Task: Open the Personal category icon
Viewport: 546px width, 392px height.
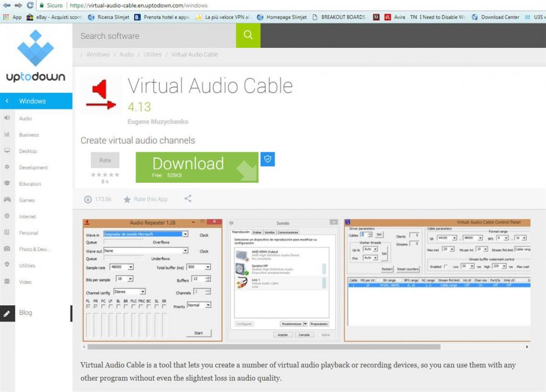Action: pyautogui.click(x=7, y=232)
